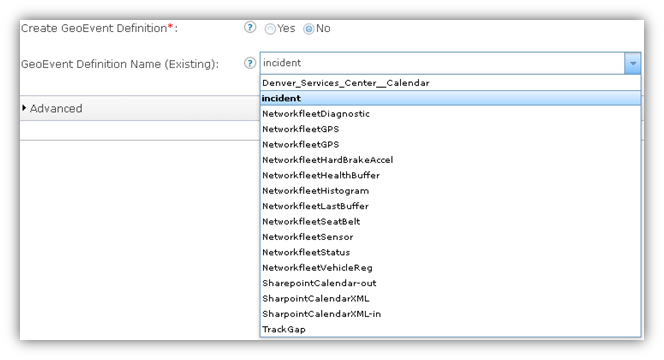Click the definition name input showing incident
The image size is (664, 360).
pyautogui.click(x=442, y=64)
